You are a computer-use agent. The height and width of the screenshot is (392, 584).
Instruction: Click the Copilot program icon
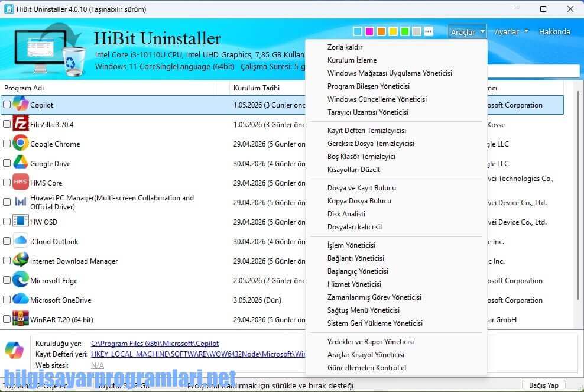point(21,104)
